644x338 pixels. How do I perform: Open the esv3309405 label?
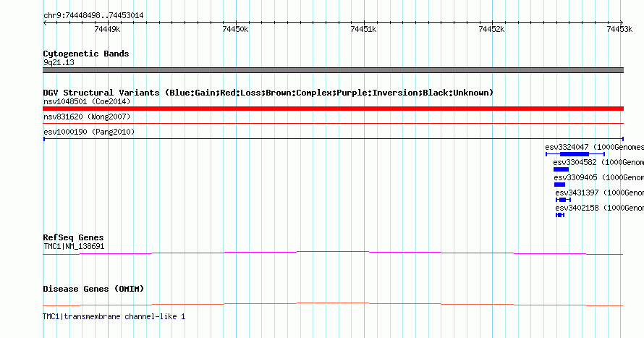tap(599, 177)
